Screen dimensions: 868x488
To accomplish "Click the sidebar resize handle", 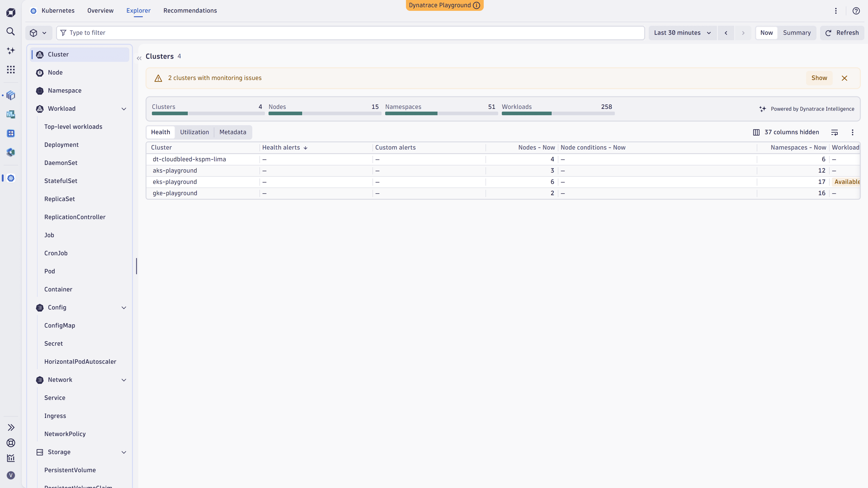I will pos(137,266).
